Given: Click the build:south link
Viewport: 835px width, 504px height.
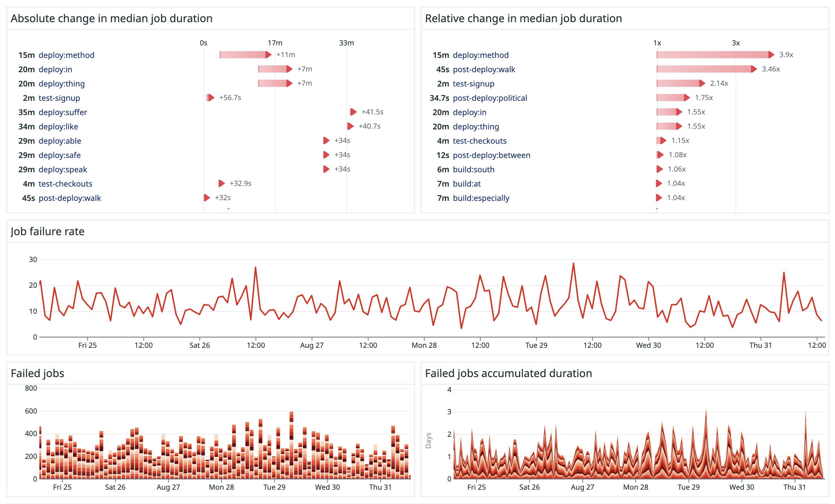Looking at the screenshot, I should (473, 169).
